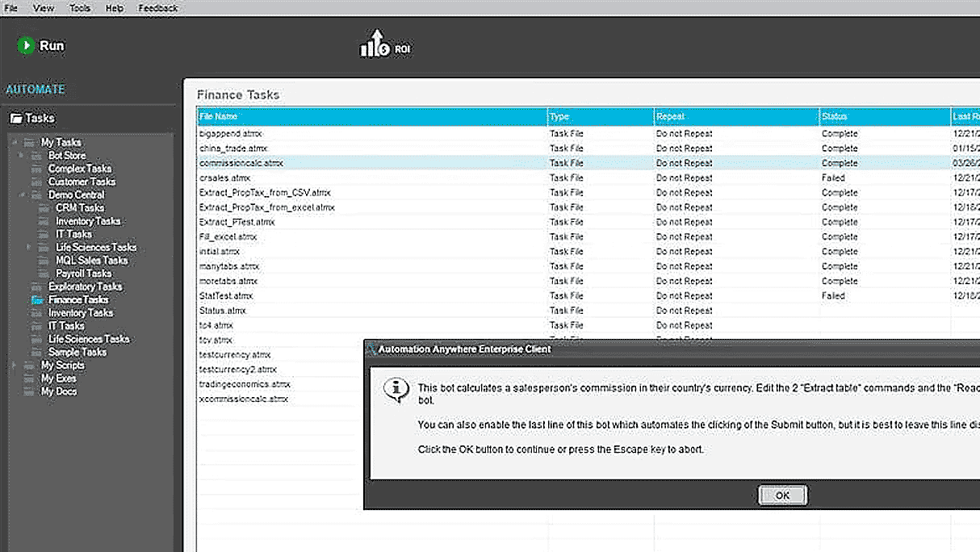This screenshot has height=552, width=980.
Task: Select My Docs in the tree
Action: (59, 391)
